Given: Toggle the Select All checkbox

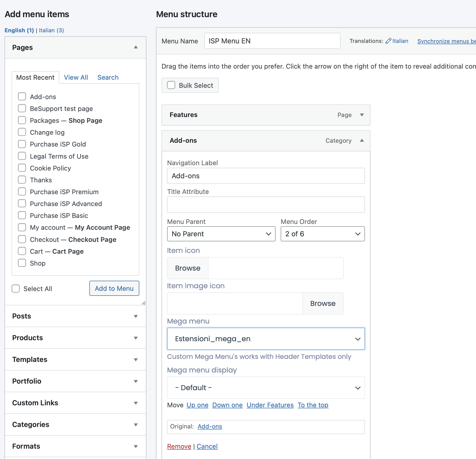Looking at the screenshot, I should click(16, 289).
